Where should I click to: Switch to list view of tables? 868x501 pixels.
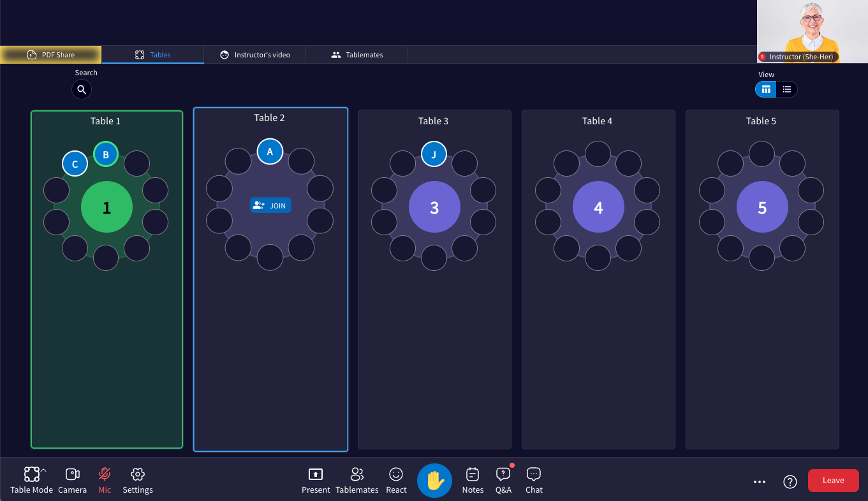pyautogui.click(x=787, y=89)
